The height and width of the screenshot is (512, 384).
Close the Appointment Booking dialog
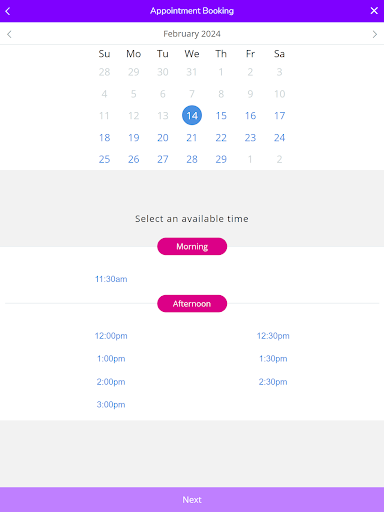click(x=374, y=11)
